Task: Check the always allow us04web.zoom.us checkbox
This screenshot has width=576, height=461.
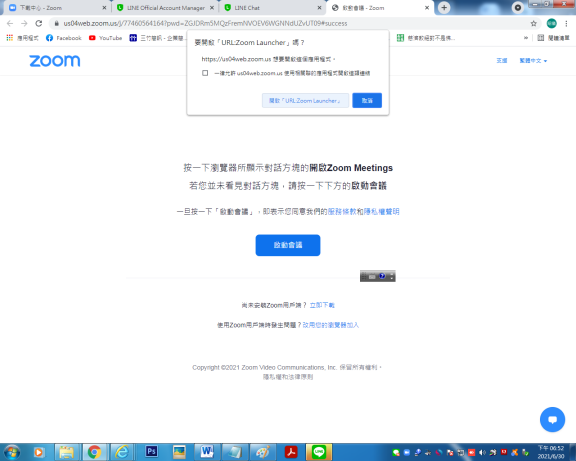Action: point(205,73)
